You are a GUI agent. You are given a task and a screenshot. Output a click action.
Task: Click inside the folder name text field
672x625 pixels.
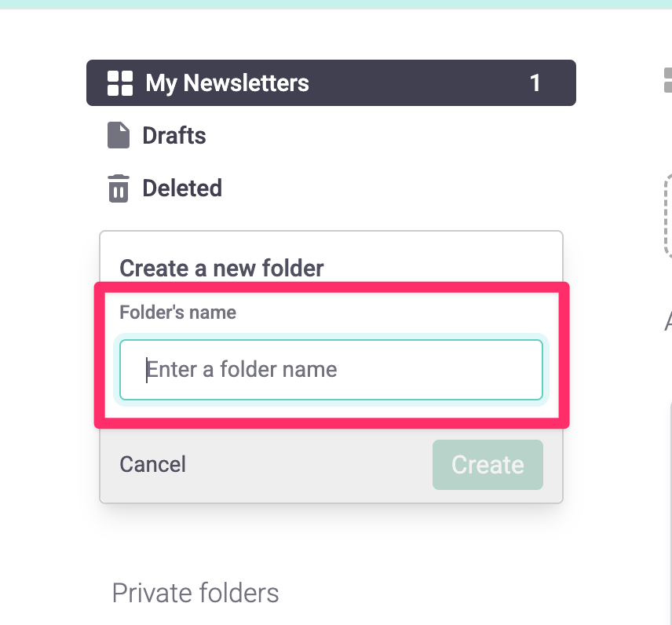tap(330, 369)
